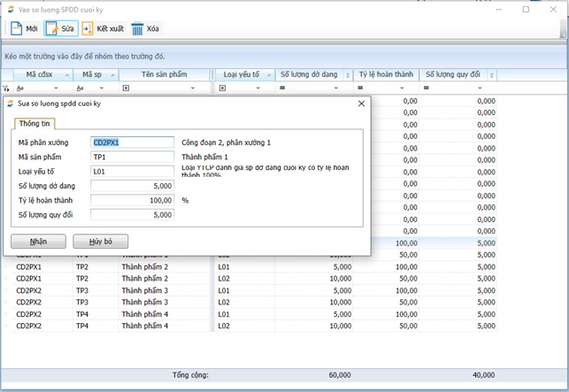Click the Số lượng dở dang input field
Viewport: 569px width, 392px height.
point(133,186)
